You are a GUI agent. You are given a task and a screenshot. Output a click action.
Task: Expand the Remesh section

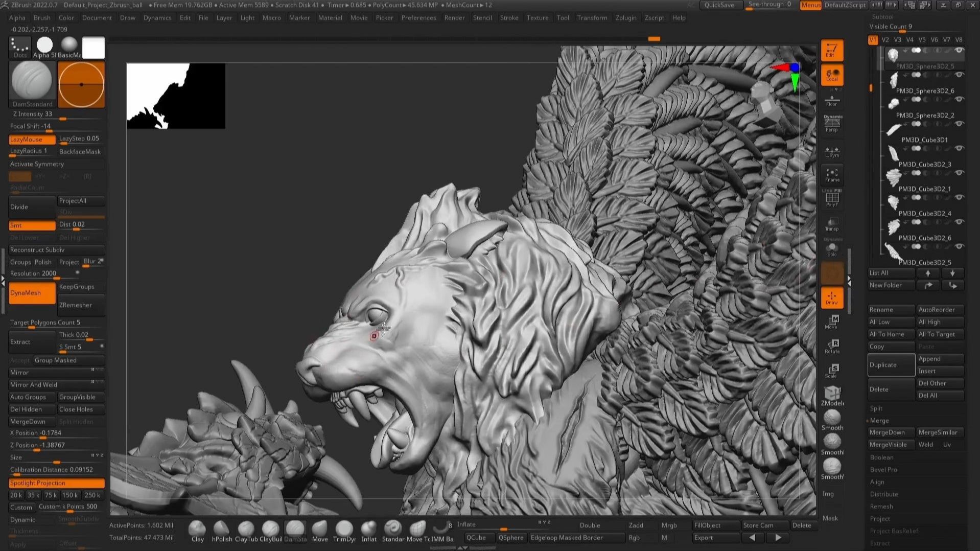[881, 507]
